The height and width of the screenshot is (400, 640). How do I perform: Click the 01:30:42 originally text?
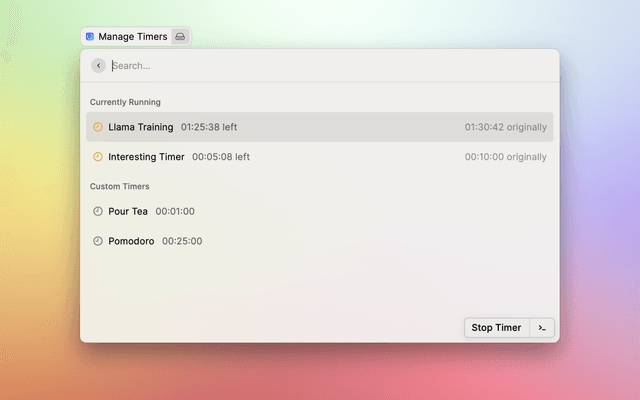pos(505,127)
